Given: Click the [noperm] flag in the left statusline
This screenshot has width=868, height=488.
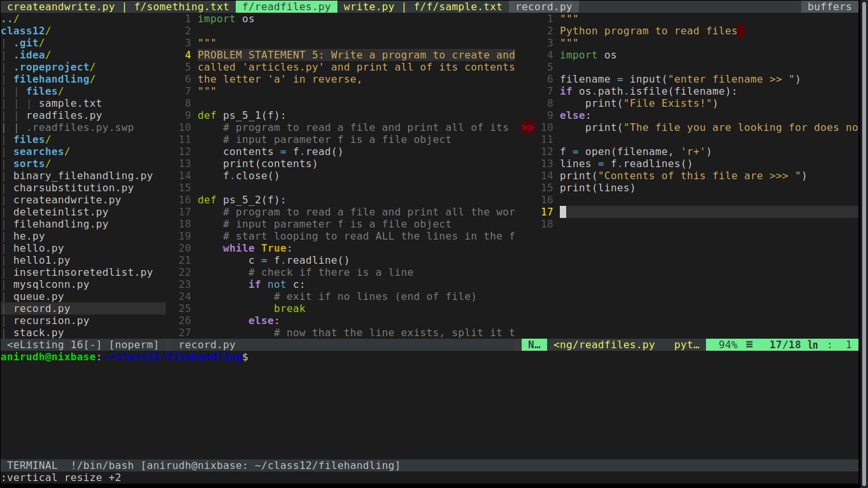Looking at the screenshot, I should pyautogui.click(x=135, y=344).
